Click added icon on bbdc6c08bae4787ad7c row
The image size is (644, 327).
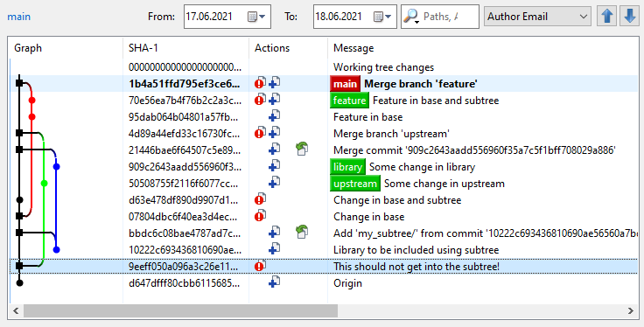(275, 233)
